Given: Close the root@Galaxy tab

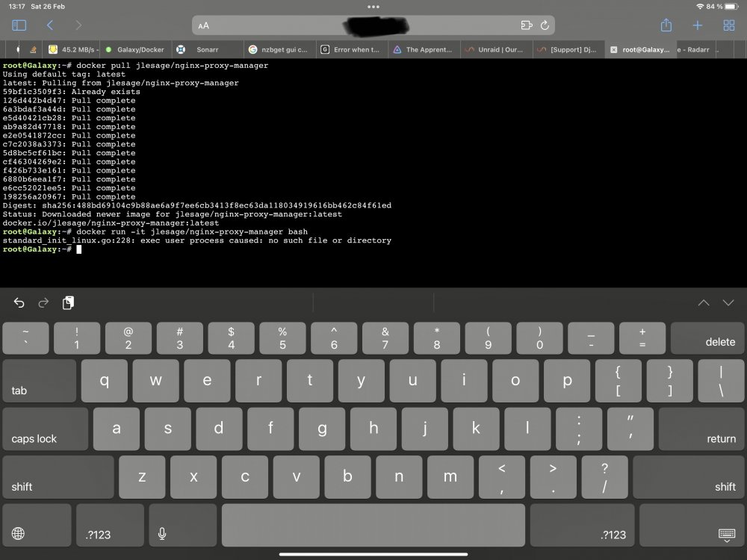Looking at the screenshot, I should [613, 49].
